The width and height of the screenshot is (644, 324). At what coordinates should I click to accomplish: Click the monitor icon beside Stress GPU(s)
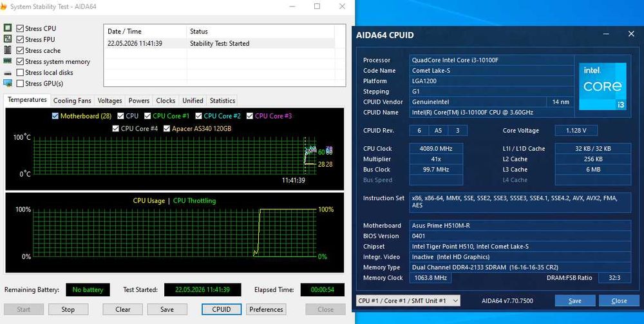point(7,83)
